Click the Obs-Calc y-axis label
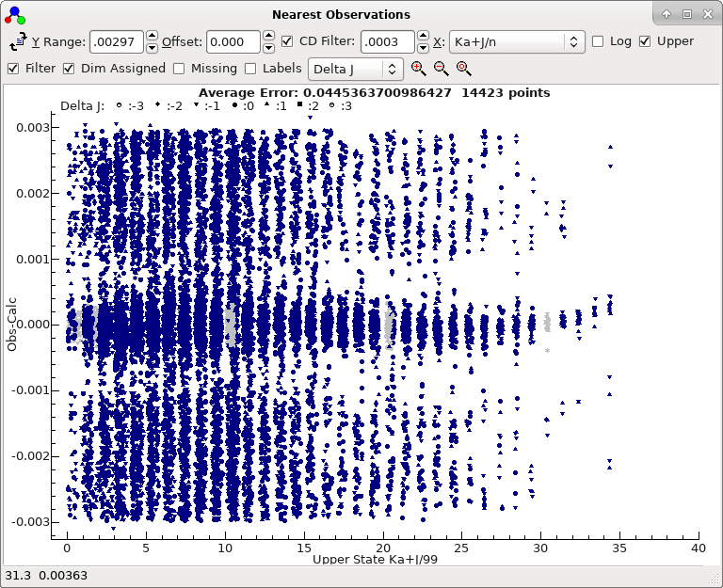 [x=11, y=324]
